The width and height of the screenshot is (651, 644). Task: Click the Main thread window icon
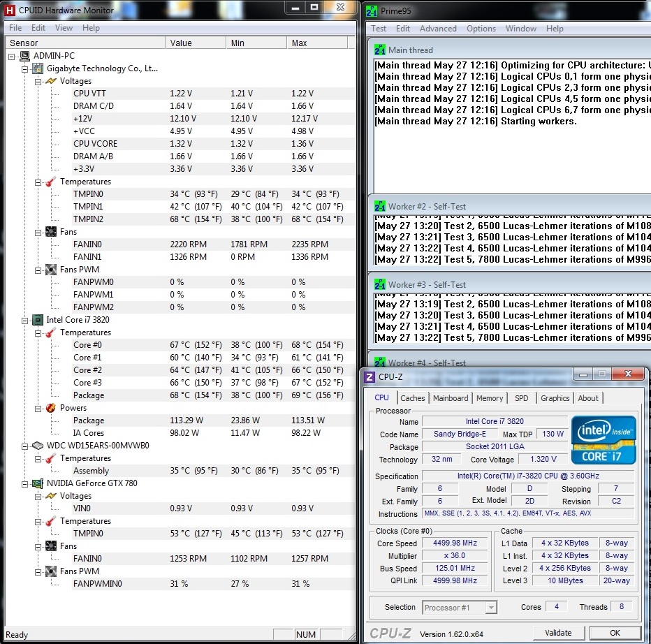click(379, 50)
